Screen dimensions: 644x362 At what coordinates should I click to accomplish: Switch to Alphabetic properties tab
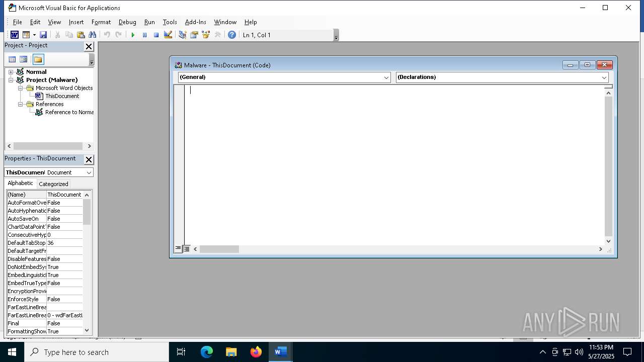[x=20, y=183]
